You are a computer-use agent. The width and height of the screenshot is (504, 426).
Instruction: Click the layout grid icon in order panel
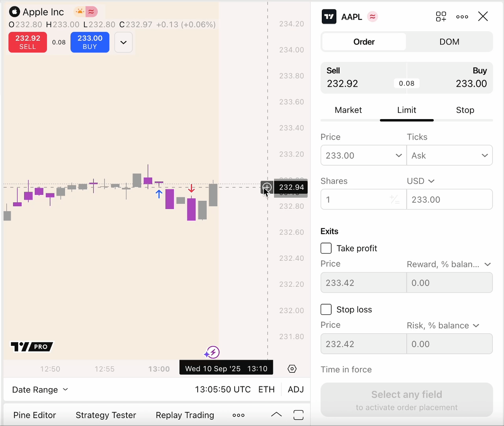pos(441,17)
